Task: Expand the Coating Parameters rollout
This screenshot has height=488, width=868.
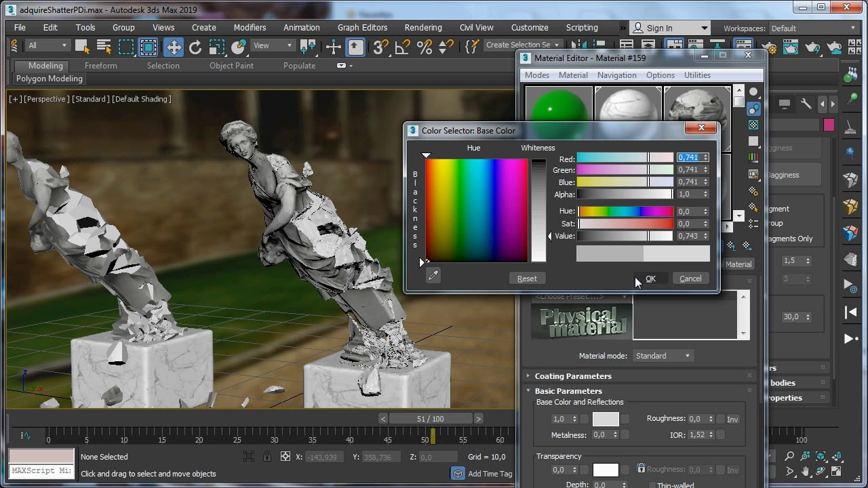Action: [x=572, y=376]
